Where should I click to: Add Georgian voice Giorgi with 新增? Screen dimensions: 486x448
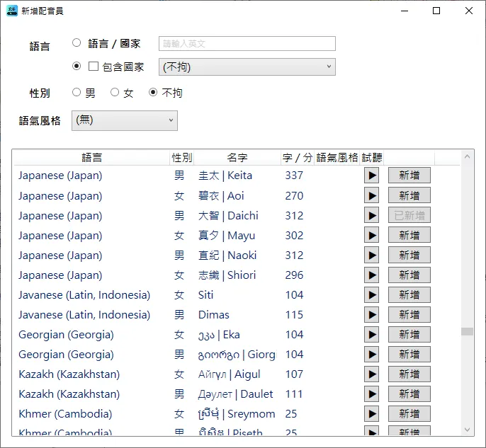409,354
